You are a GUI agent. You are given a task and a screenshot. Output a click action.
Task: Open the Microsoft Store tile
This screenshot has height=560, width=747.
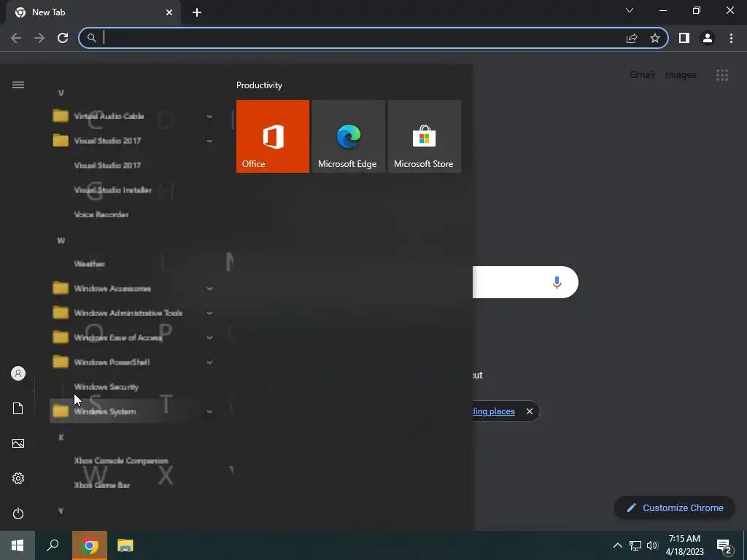pos(425,136)
